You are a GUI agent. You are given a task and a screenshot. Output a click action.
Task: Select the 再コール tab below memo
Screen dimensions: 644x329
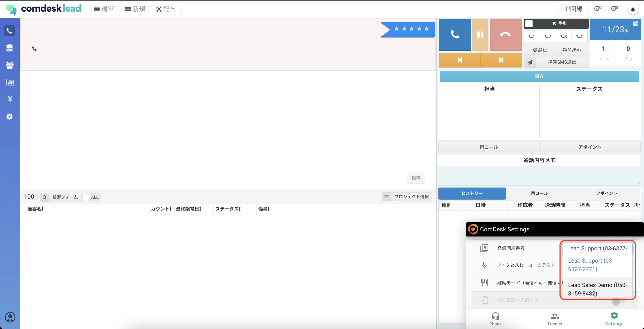(539, 194)
